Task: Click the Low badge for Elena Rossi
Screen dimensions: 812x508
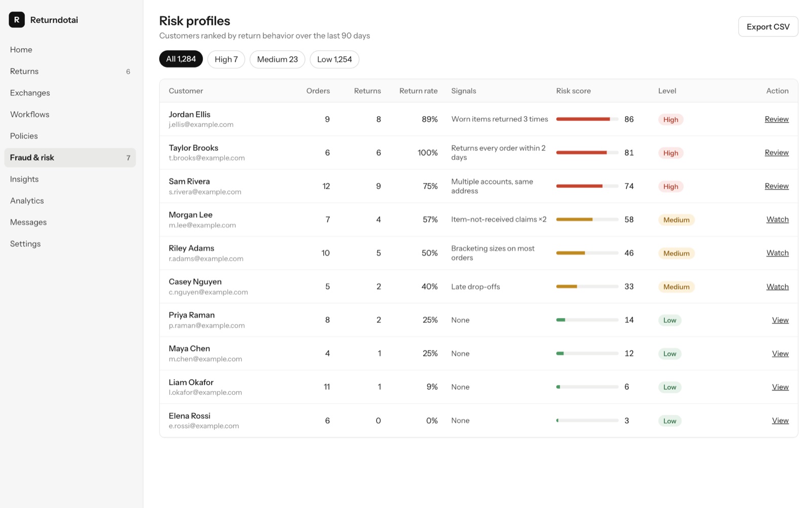Action: (669, 421)
